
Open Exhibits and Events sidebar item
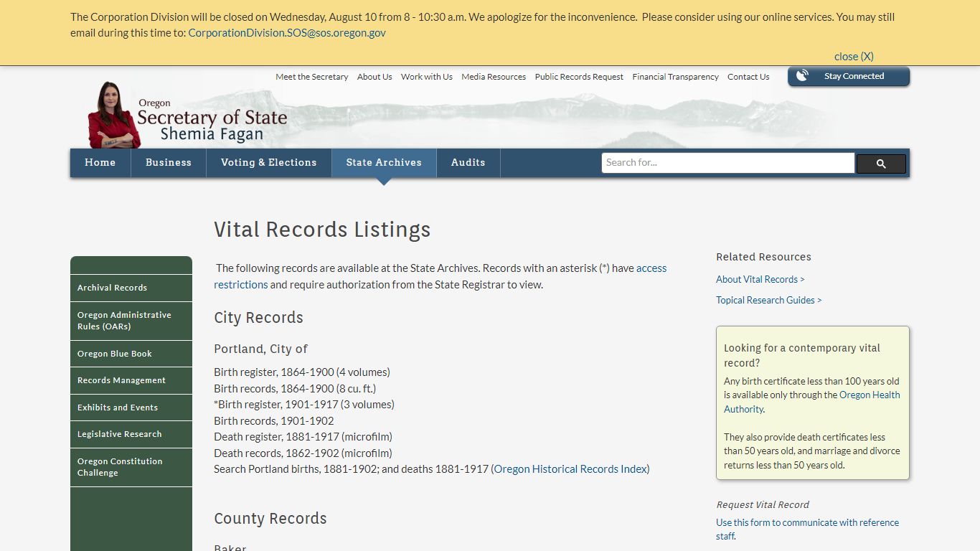(131, 408)
